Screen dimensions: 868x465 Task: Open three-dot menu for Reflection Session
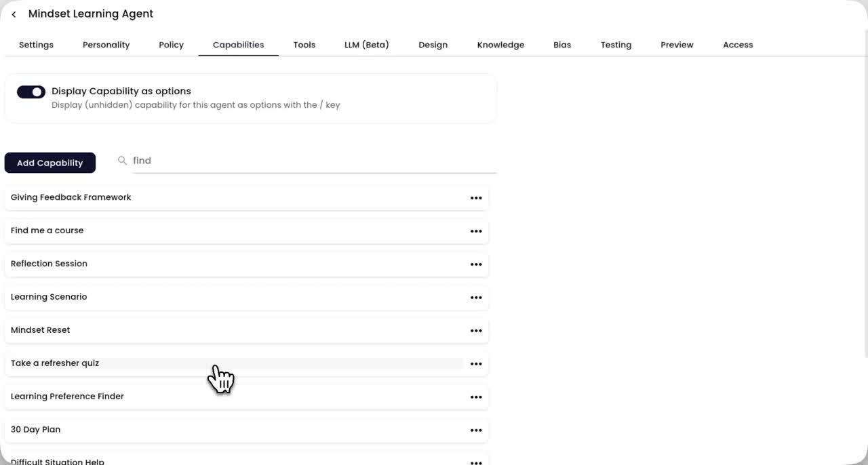tap(476, 264)
